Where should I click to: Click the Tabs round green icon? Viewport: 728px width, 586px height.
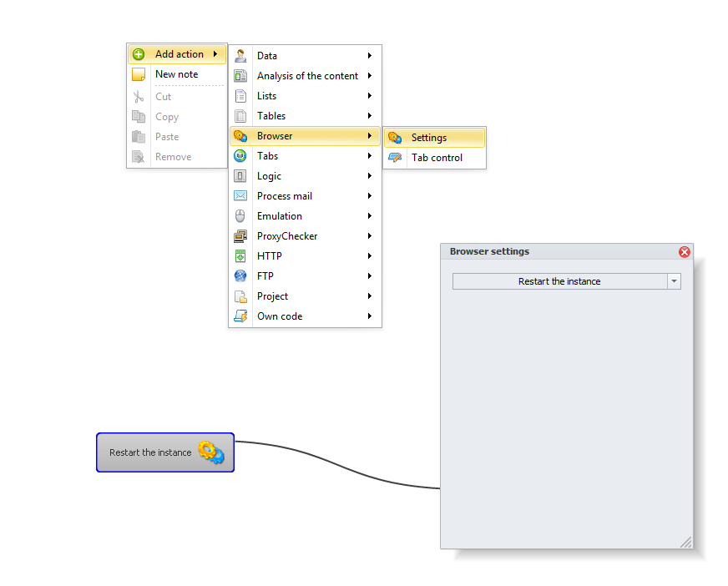(x=240, y=155)
